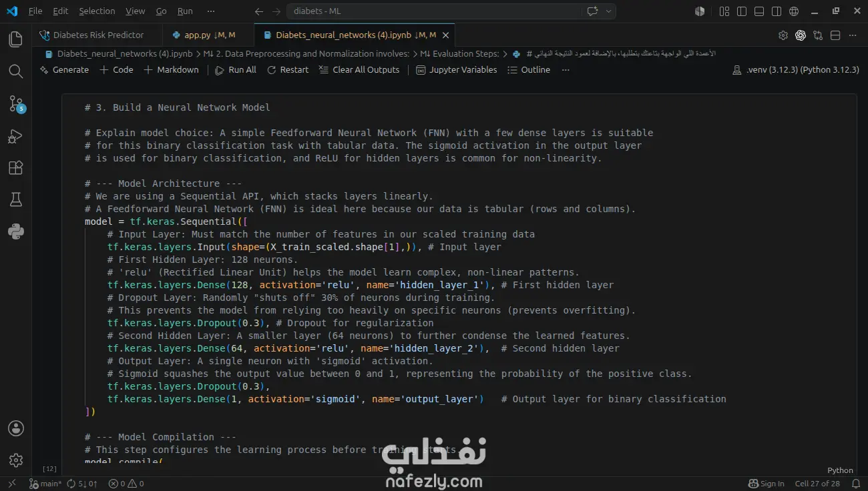This screenshot has width=868, height=491.
Task: Run All notebook cells
Action: point(236,69)
